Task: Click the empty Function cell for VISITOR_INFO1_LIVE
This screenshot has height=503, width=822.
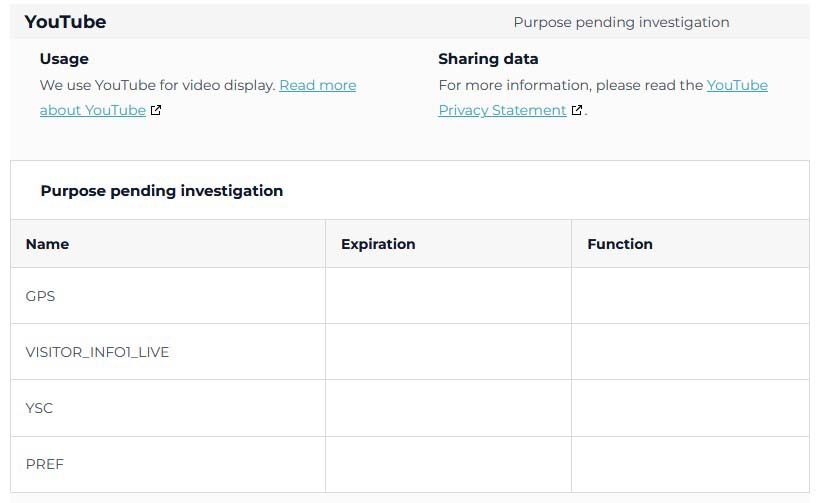Action: pyautogui.click(x=690, y=352)
